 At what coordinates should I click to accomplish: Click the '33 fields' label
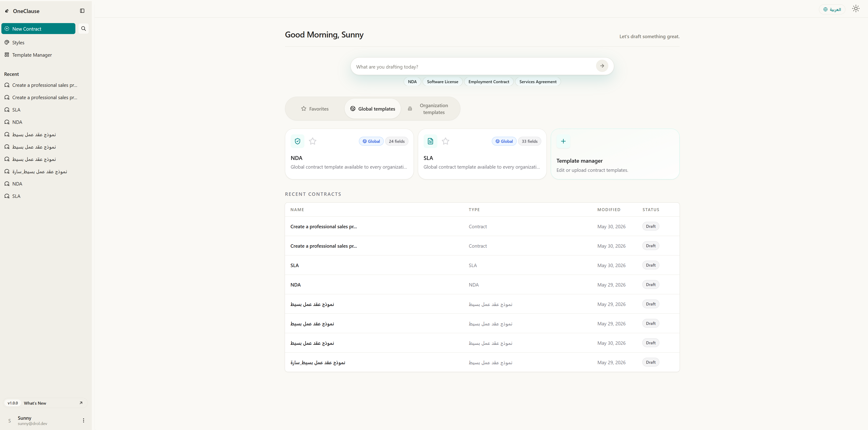point(529,141)
